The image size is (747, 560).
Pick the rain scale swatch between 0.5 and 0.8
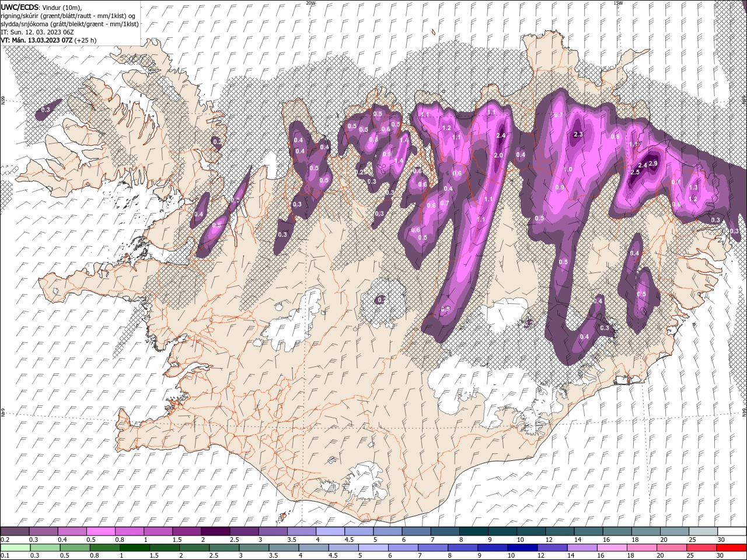point(74,548)
